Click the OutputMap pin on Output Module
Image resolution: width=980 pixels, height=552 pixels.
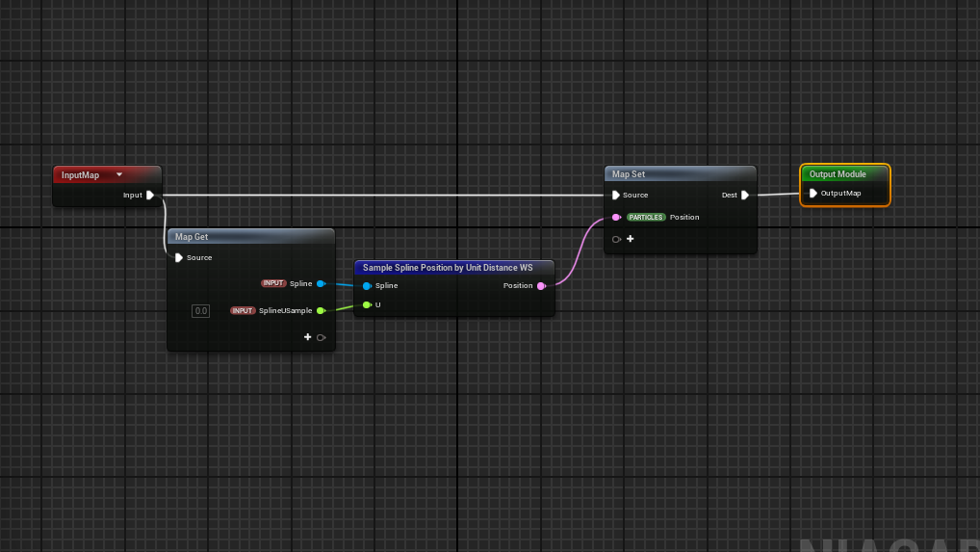[x=813, y=193]
